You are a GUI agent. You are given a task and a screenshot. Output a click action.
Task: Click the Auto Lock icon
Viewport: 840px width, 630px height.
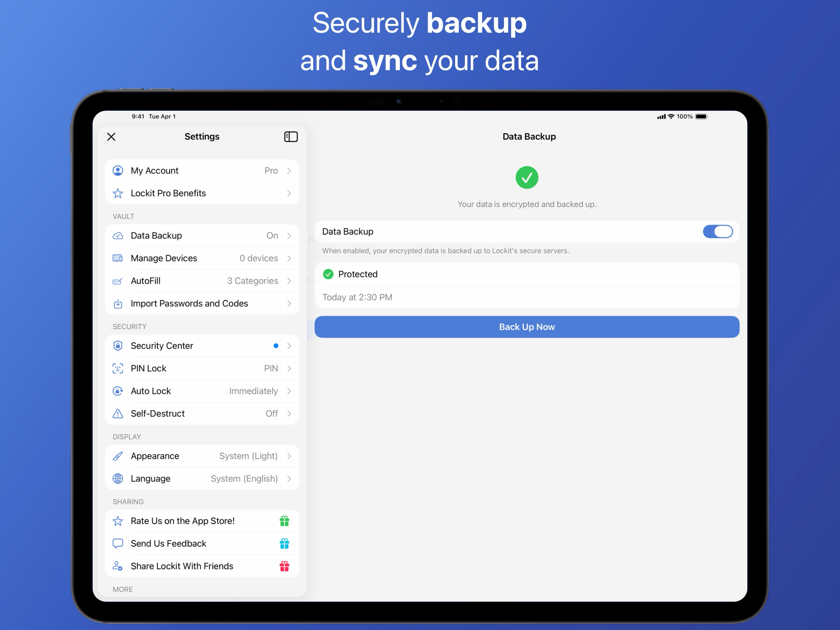(x=118, y=391)
